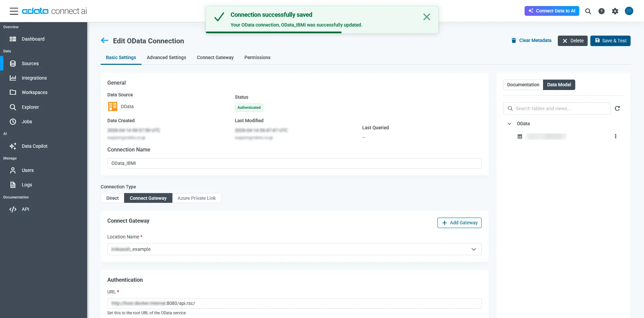Open the Permissions tab
Viewport: 644px width, 318px height.
point(257,57)
